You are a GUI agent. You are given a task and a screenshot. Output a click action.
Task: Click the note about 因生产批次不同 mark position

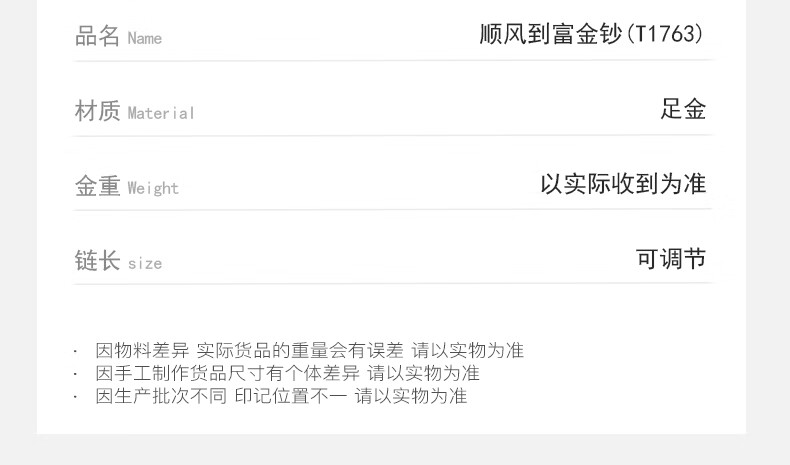click(281, 396)
